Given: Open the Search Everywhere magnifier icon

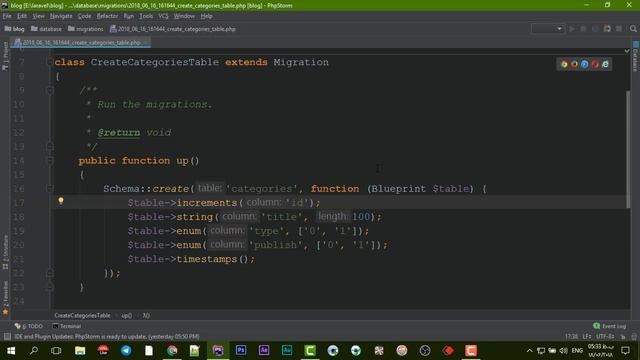Looking at the screenshot, I should click(x=633, y=29).
